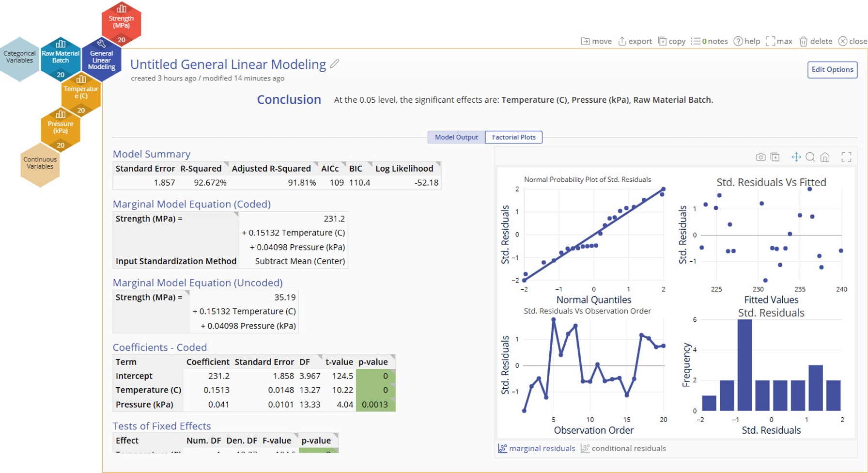The image size is (868, 473).
Task: Select the Raw Material Batch hexagon
Action: click(61, 58)
